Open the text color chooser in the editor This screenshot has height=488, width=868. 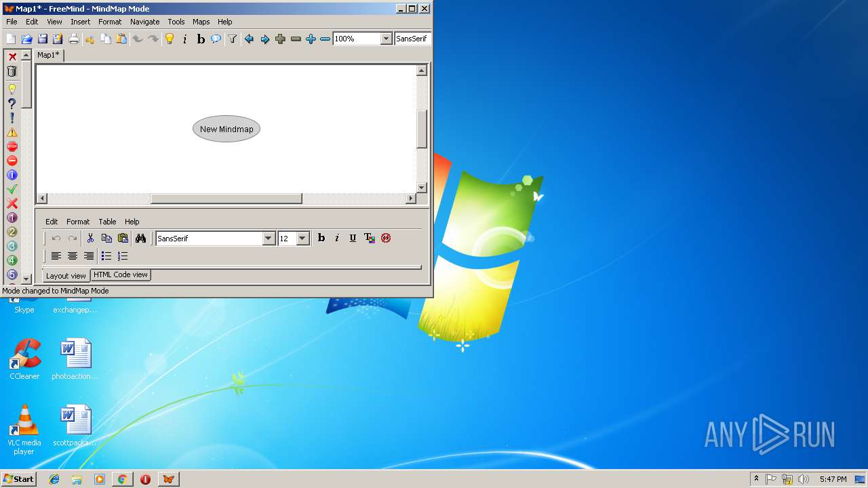point(370,238)
